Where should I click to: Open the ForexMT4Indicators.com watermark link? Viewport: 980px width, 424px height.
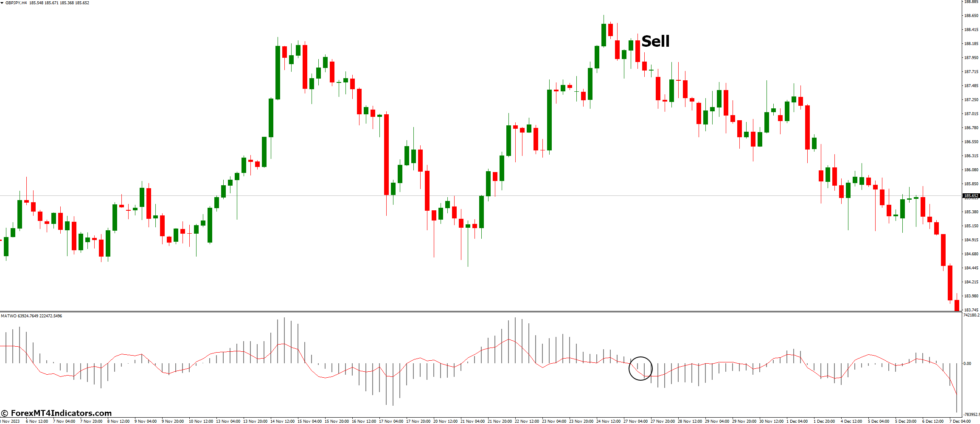pyautogui.click(x=56, y=413)
